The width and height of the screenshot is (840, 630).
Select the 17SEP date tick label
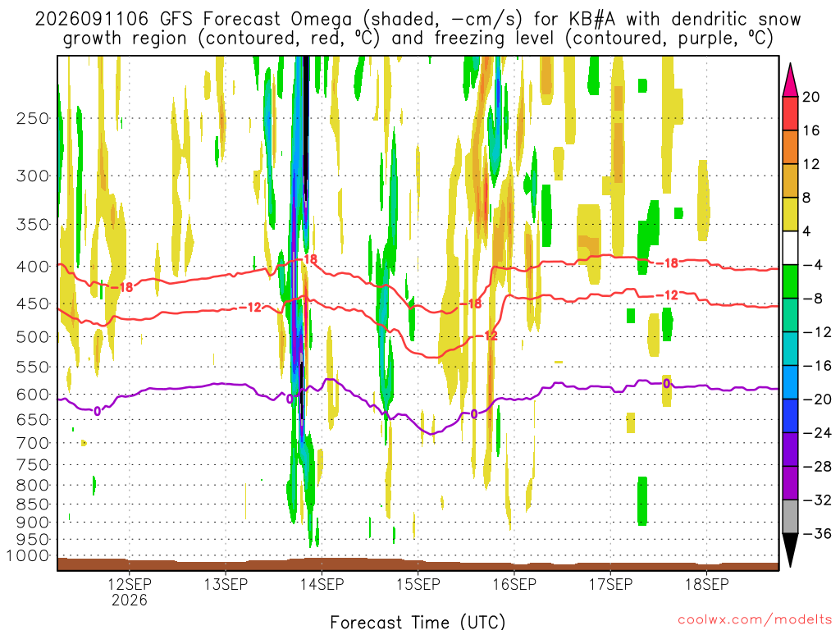pyautogui.click(x=610, y=584)
